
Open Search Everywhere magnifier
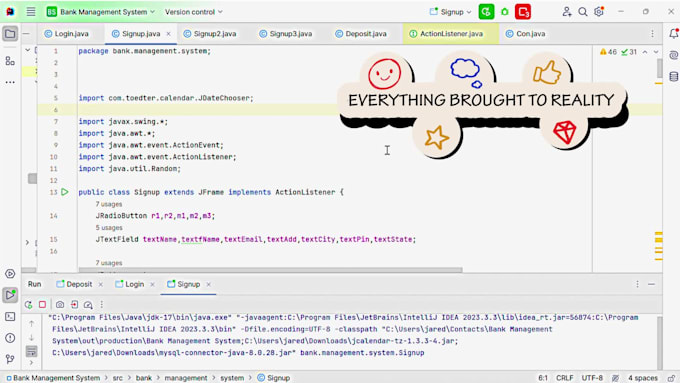[x=583, y=12]
